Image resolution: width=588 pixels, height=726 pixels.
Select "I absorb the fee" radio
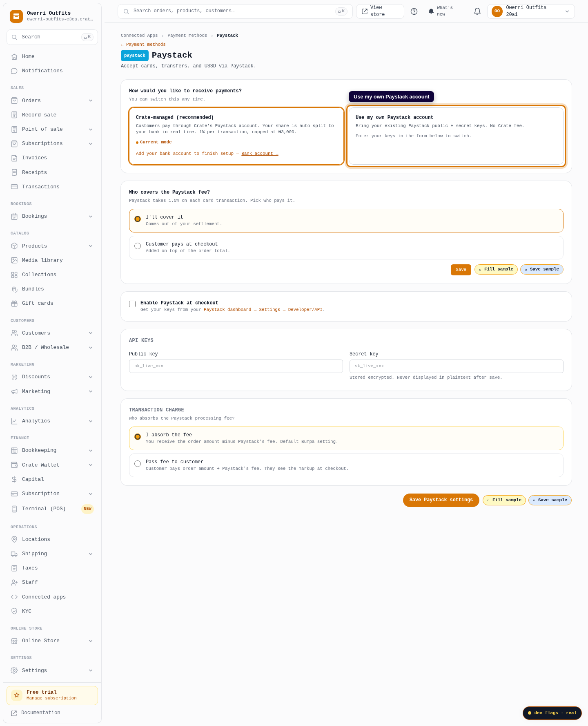point(138,437)
